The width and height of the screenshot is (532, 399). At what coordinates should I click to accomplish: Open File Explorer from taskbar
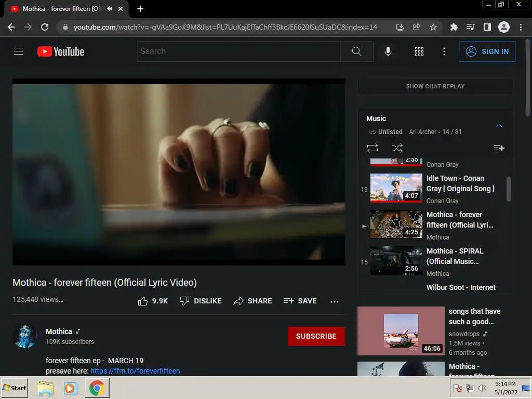(45, 388)
